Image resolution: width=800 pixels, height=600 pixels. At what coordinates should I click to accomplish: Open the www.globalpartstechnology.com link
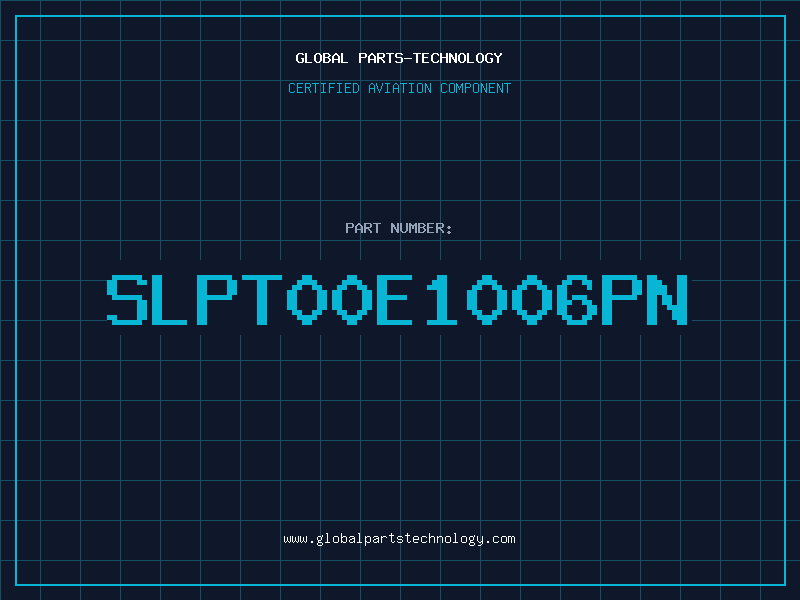pos(399,539)
